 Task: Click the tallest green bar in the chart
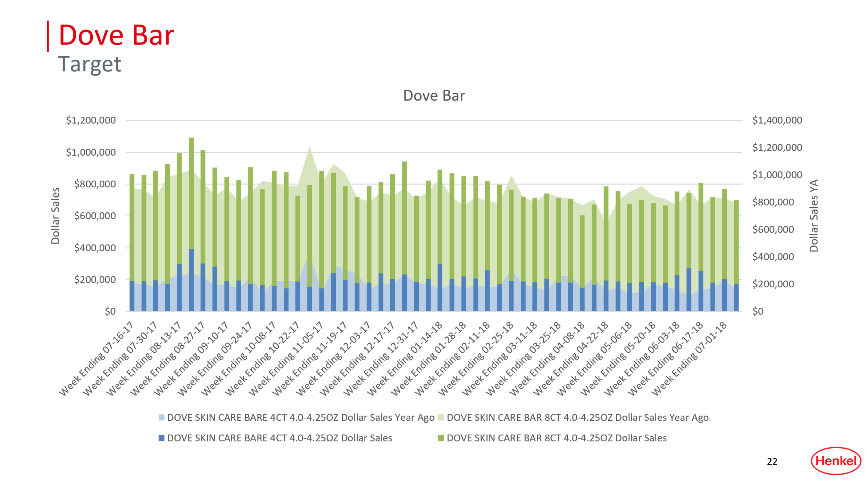[191, 193]
